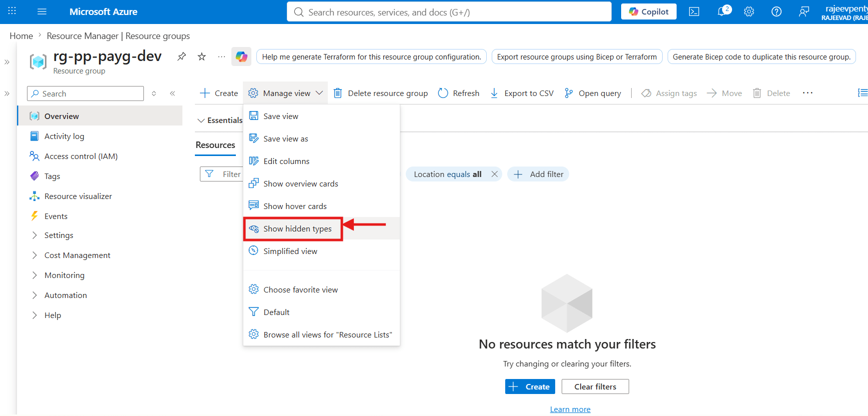Refresh the resource list
The height and width of the screenshot is (416, 868).
pyautogui.click(x=459, y=93)
